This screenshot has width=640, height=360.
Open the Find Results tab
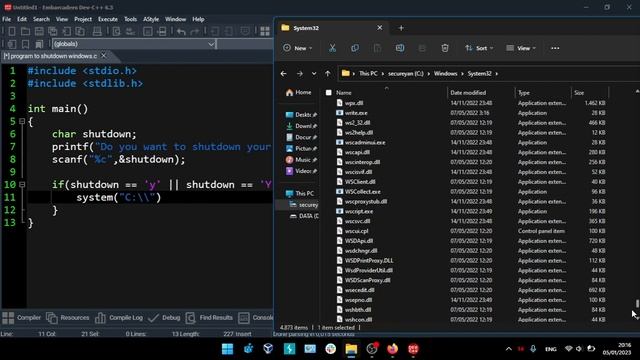point(209,318)
